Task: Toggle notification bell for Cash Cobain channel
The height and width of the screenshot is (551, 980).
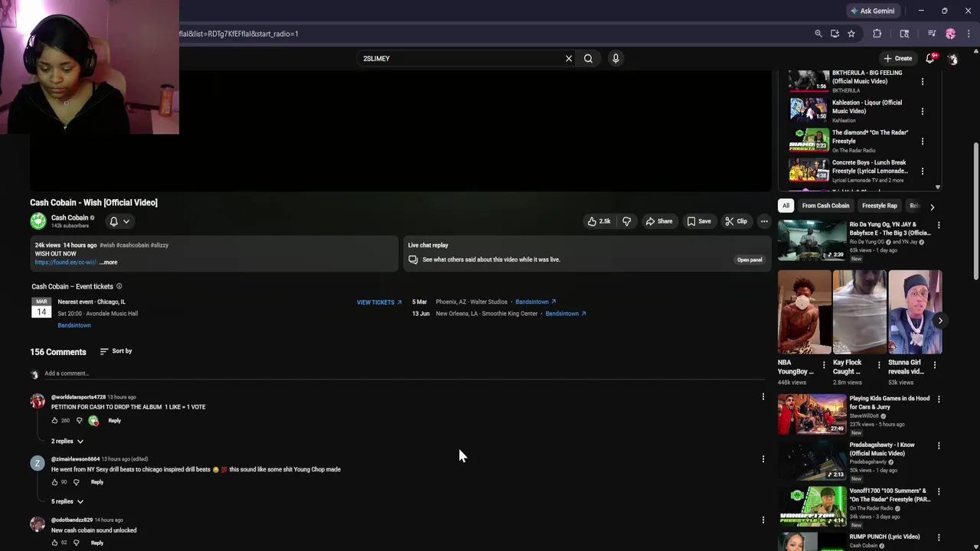Action: [119, 221]
